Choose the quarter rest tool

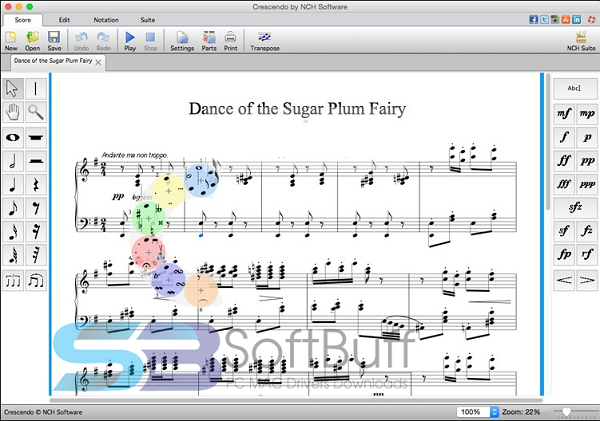click(36, 185)
